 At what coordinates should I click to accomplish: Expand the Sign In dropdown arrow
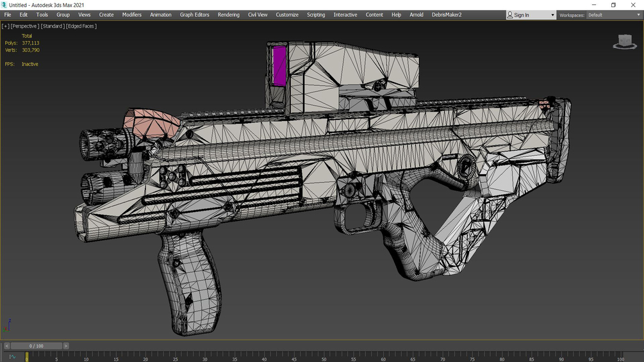(x=552, y=15)
